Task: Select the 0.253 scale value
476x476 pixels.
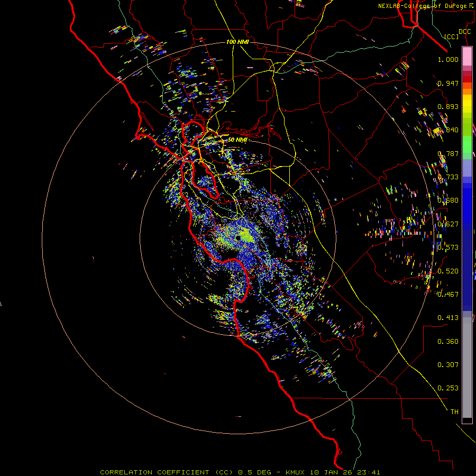Action: [448, 388]
